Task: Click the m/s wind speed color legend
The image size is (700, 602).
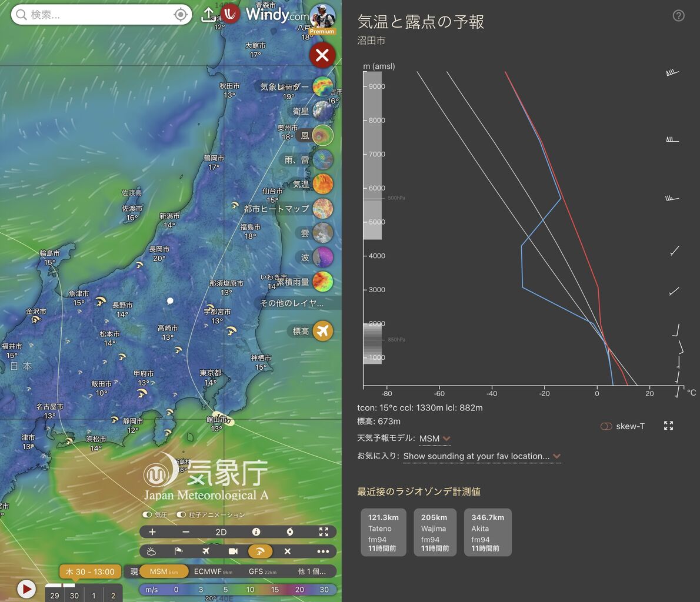Action: click(238, 590)
